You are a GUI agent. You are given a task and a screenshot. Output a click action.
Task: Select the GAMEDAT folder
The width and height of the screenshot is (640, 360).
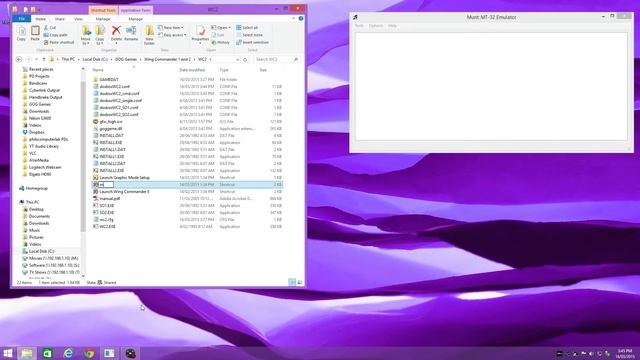tap(109, 80)
